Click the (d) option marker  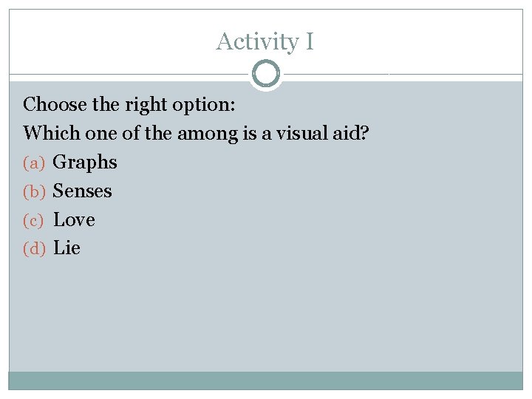coord(35,249)
